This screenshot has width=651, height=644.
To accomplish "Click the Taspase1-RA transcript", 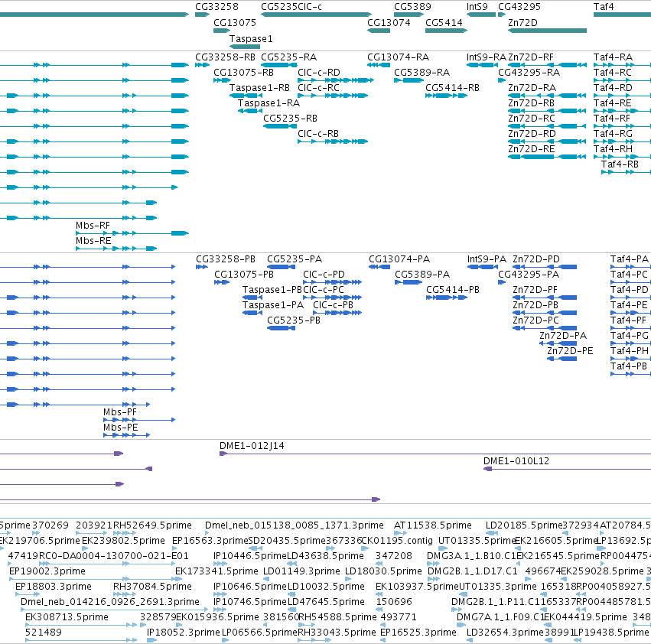I will click(x=250, y=111).
